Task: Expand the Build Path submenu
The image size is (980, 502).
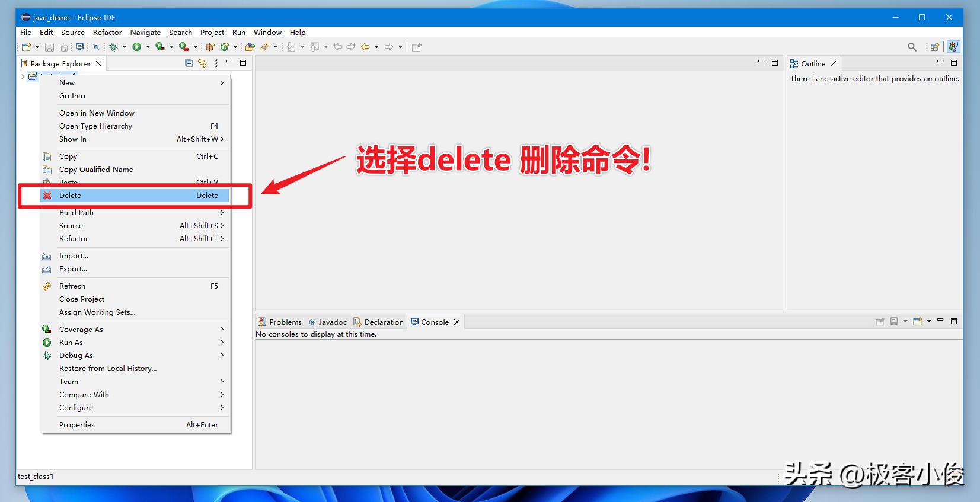Action: coord(135,212)
